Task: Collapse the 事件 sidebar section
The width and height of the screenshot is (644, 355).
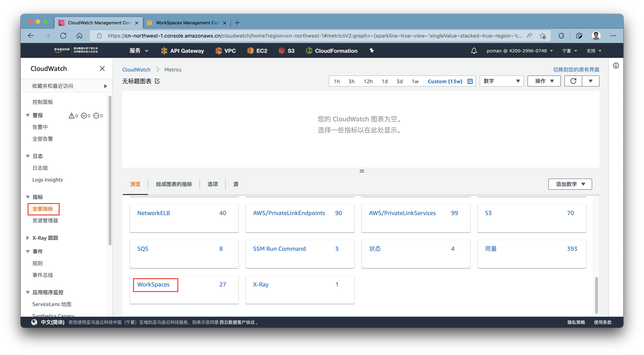Action: point(28,251)
